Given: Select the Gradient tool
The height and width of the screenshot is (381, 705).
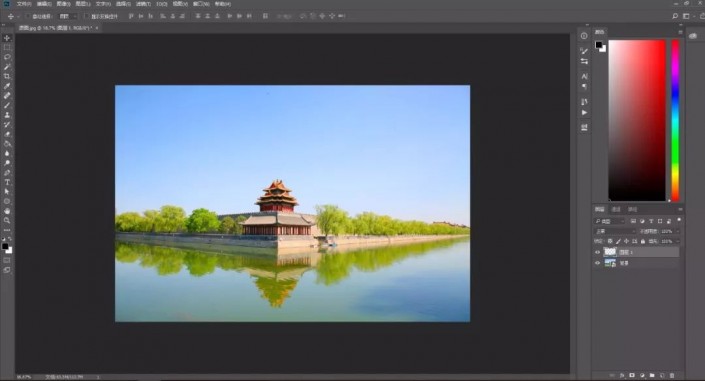Looking at the screenshot, I should pyautogui.click(x=7, y=144).
